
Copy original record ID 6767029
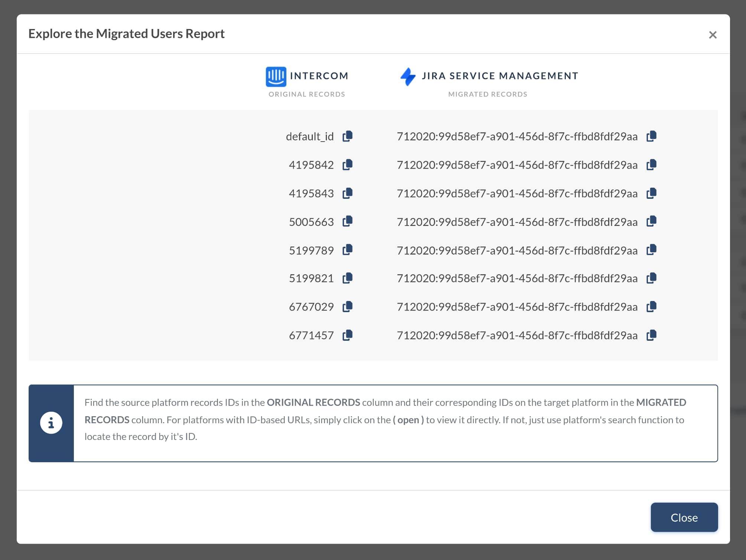click(x=347, y=307)
